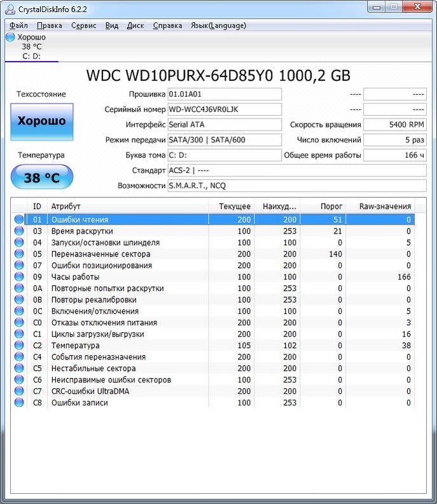
Task: Click the Интерфейс field showing Serial ATA
Action: tap(225, 125)
